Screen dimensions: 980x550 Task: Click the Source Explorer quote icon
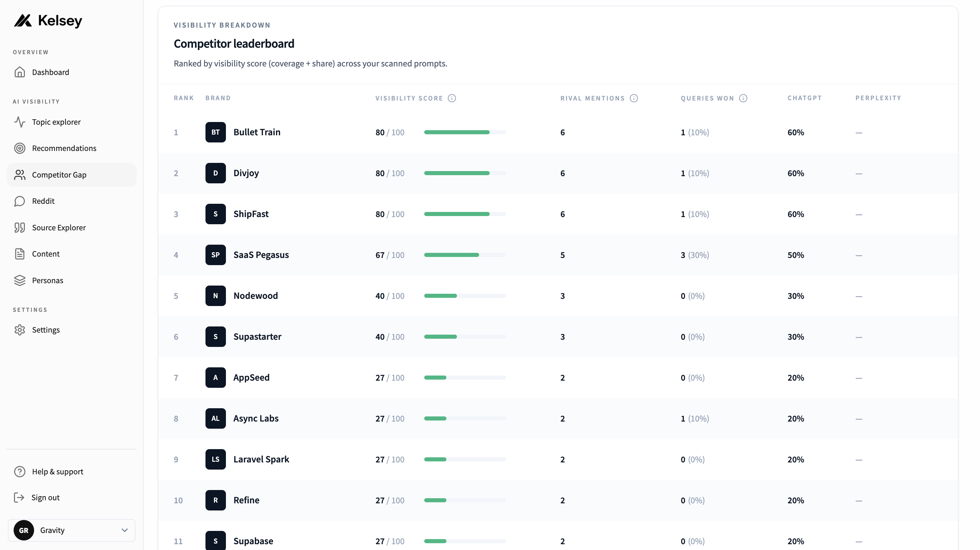coord(20,228)
